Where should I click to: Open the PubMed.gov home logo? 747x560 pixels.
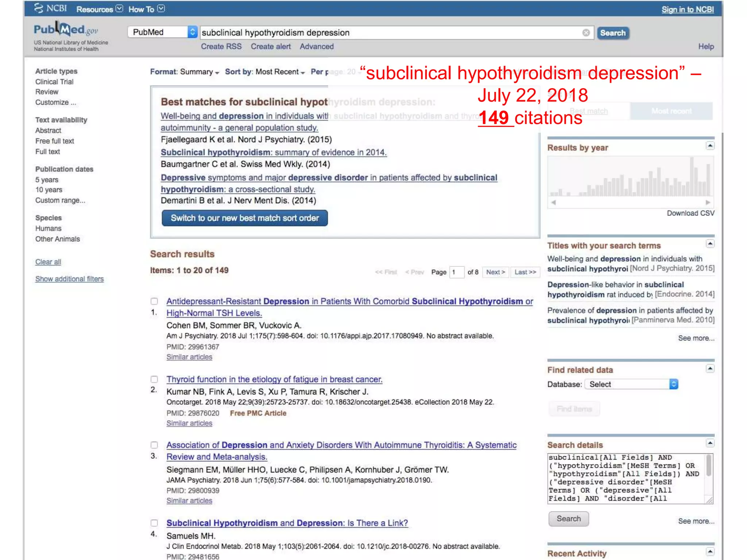point(66,30)
